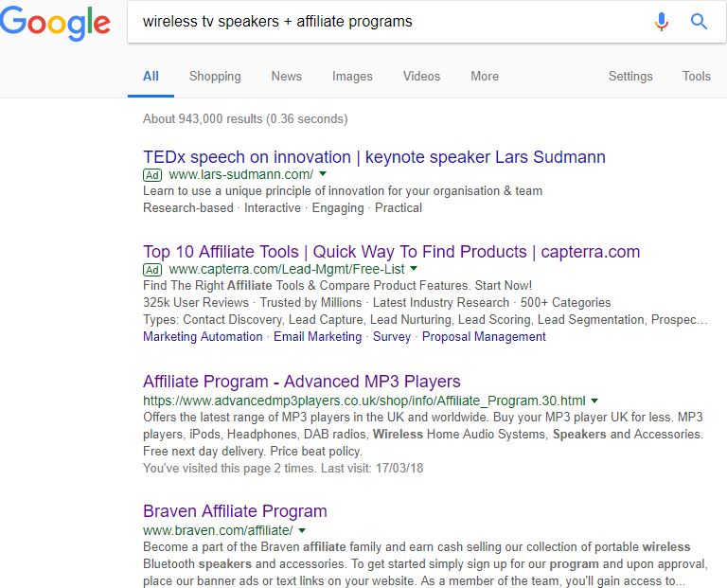This screenshot has width=727, height=588.
Task: Click the www.braven.com/affiliate/ URL text
Action: point(218,530)
